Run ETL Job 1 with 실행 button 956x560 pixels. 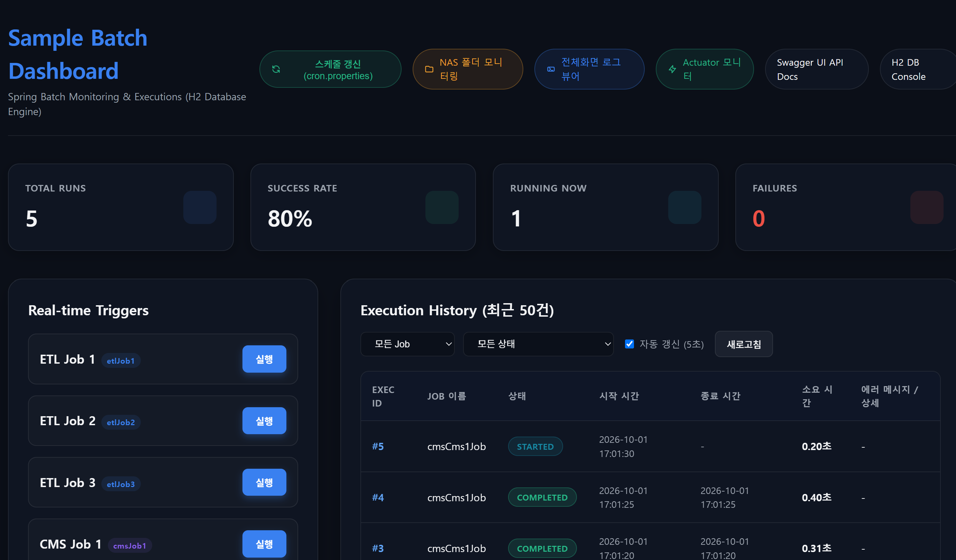click(264, 359)
